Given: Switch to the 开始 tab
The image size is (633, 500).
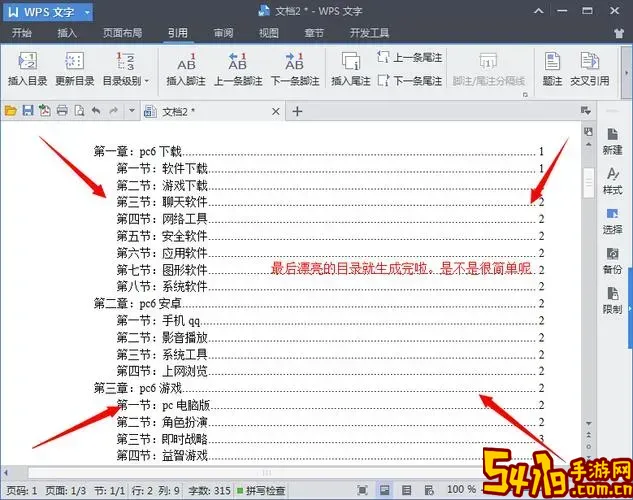Looking at the screenshot, I should (x=21, y=33).
